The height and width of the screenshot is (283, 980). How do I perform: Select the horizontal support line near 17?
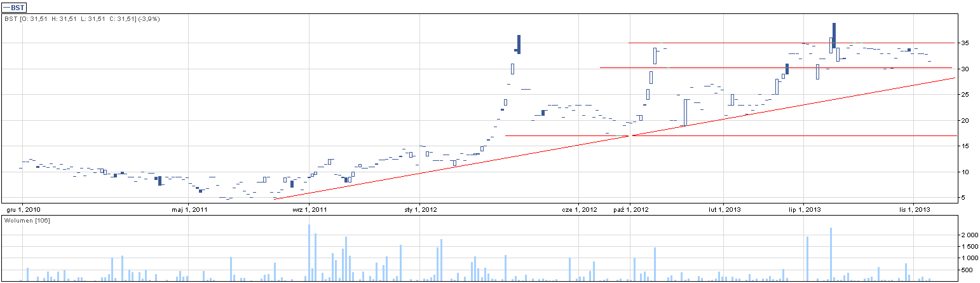[x=731, y=135]
